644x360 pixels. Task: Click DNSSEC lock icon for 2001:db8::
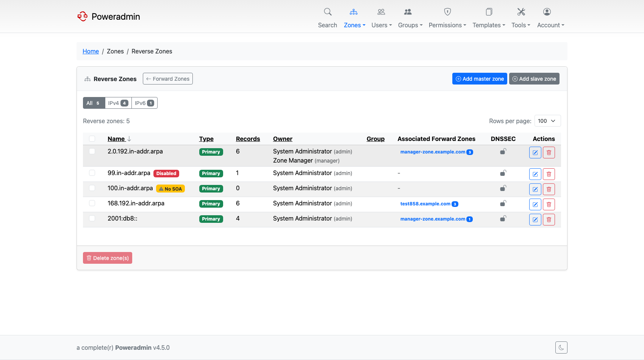coord(503,219)
